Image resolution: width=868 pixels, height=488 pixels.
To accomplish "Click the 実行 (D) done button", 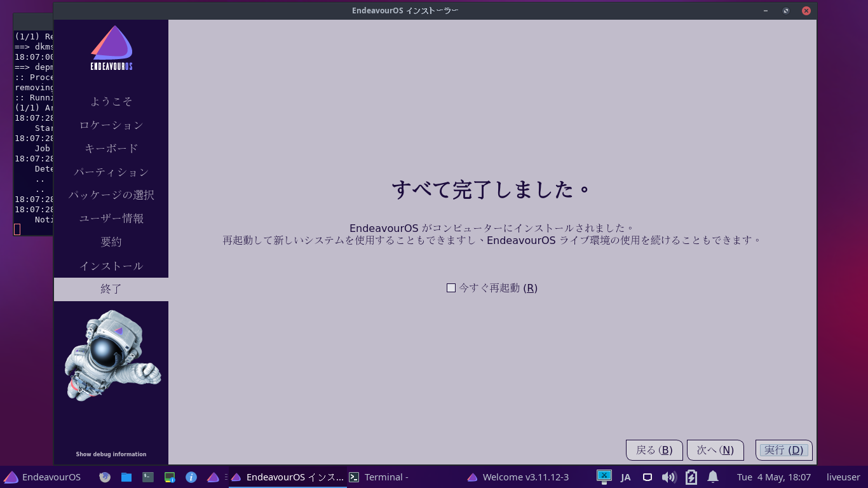I will pyautogui.click(x=783, y=450).
